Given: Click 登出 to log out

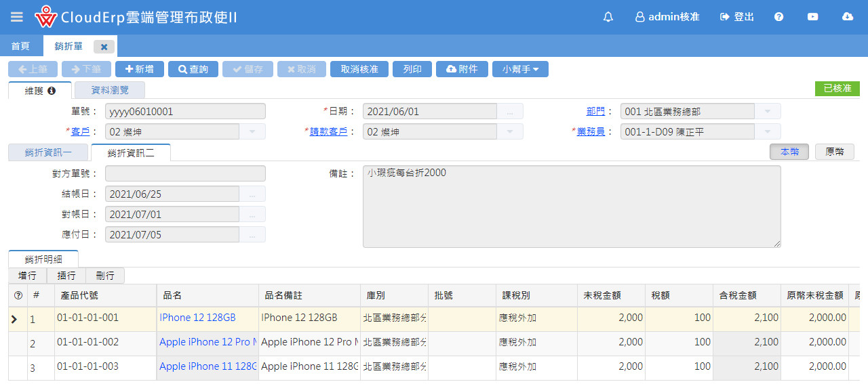Looking at the screenshot, I should [737, 17].
